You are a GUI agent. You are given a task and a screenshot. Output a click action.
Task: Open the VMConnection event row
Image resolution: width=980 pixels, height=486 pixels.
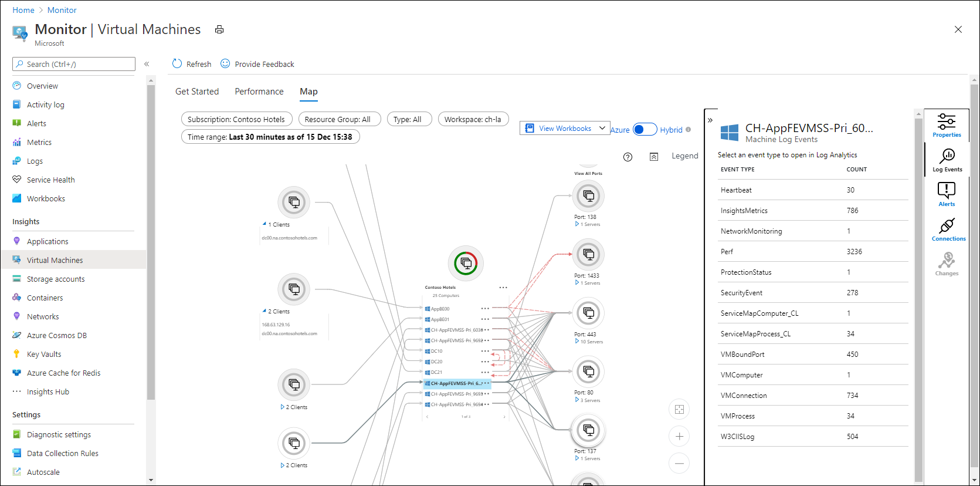(813, 395)
